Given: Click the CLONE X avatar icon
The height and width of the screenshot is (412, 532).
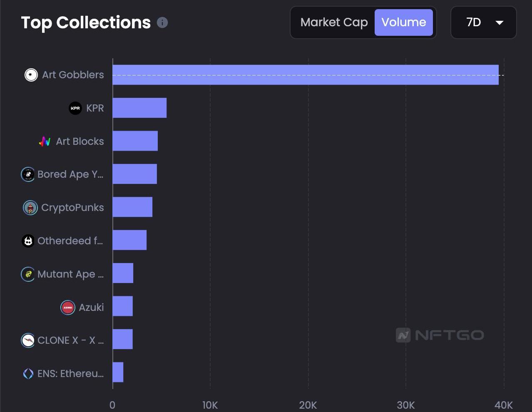Looking at the screenshot, I should 28,340.
